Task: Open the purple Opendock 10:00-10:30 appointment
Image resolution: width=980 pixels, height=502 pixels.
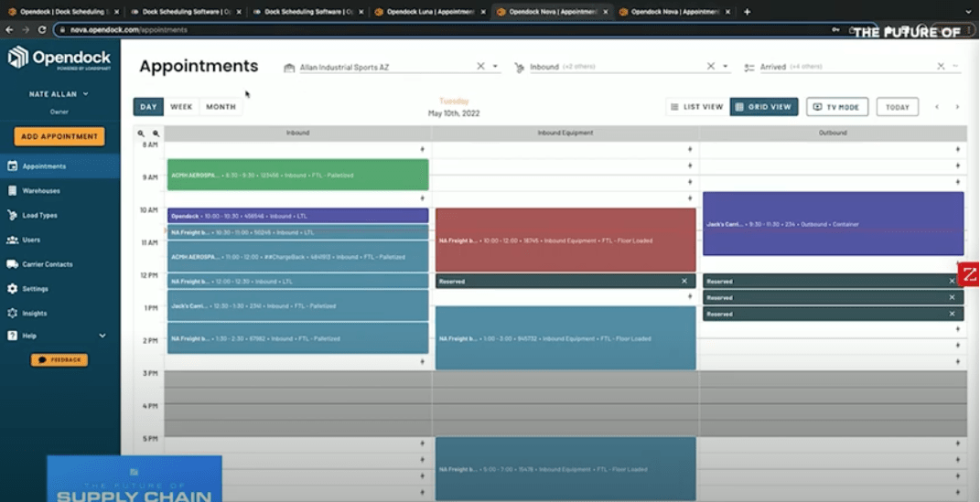Action: point(297,216)
